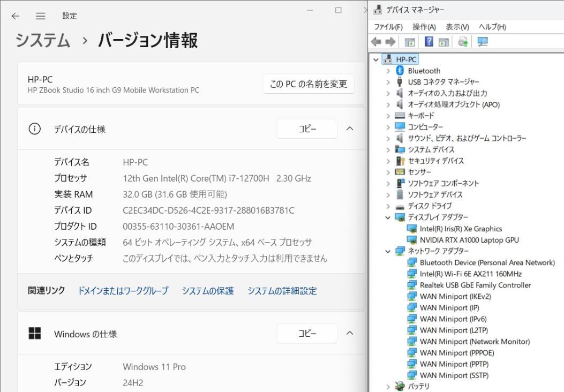Expand オーディオの入力および出力 category
The width and height of the screenshot is (564, 392).
388,94
